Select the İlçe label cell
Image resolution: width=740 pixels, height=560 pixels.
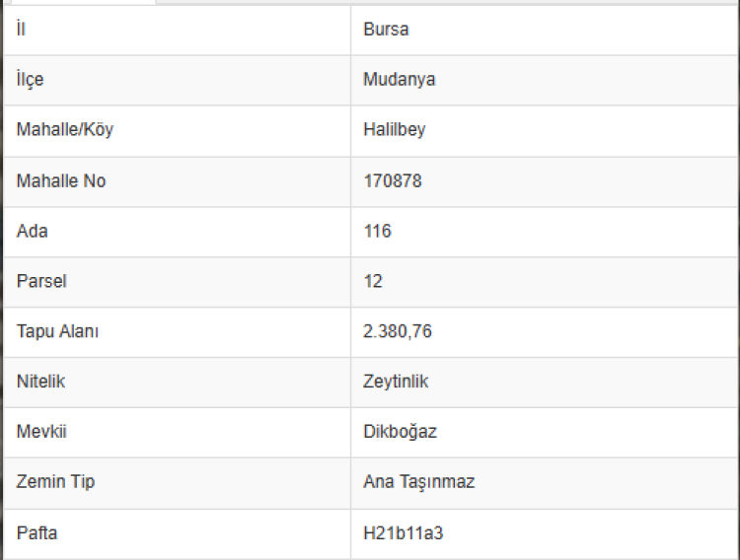[x=31, y=80]
